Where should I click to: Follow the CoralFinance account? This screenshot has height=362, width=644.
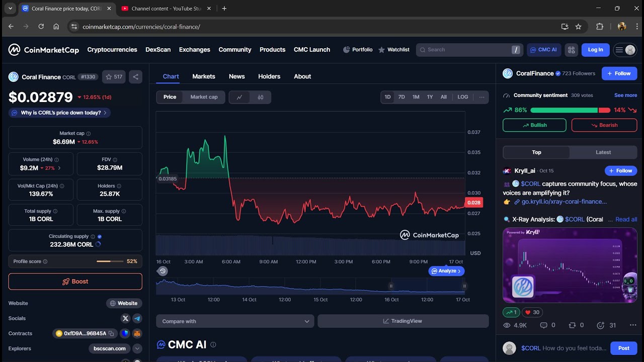pos(619,73)
